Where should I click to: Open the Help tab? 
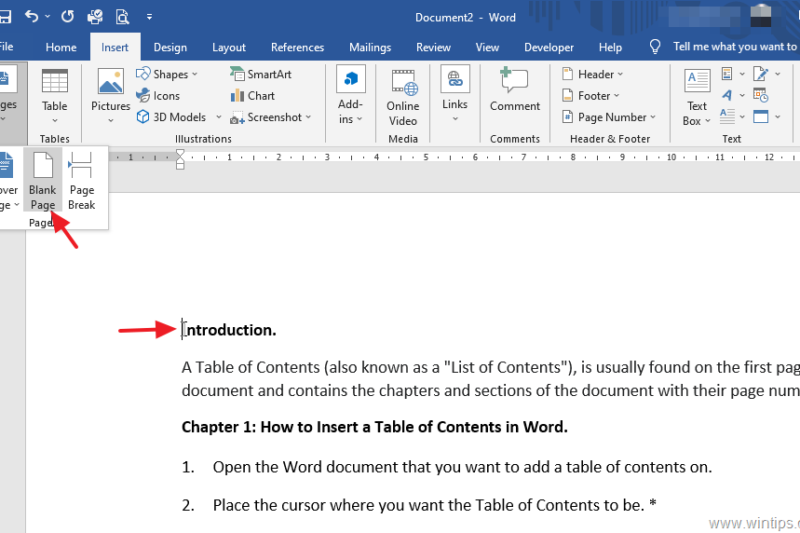(610, 47)
